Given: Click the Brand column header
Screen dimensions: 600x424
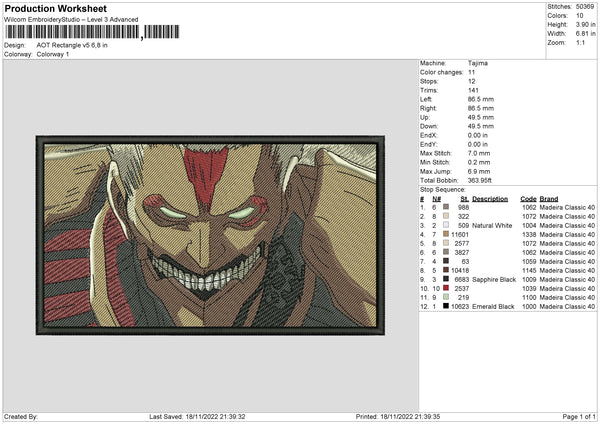Looking at the screenshot, I should point(549,199).
